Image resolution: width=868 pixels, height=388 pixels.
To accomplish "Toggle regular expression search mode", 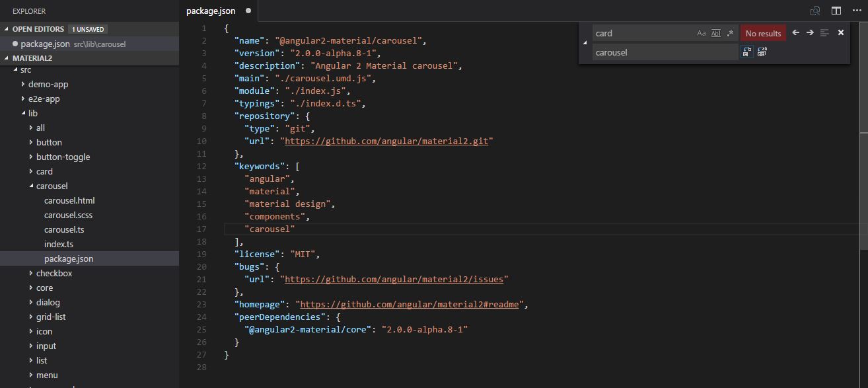I will 730,33.
